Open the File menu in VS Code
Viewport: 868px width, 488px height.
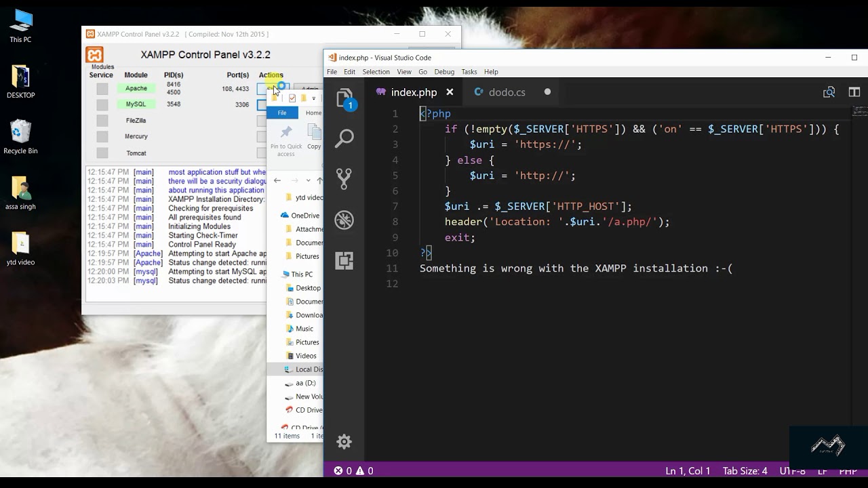tap(332, 72)
